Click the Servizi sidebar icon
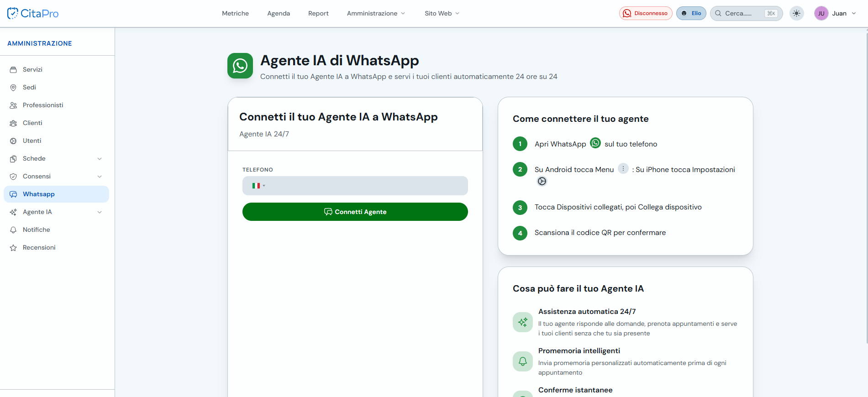Image resolution: width=868 pixels, height=397 pixels. click(13, 70)
